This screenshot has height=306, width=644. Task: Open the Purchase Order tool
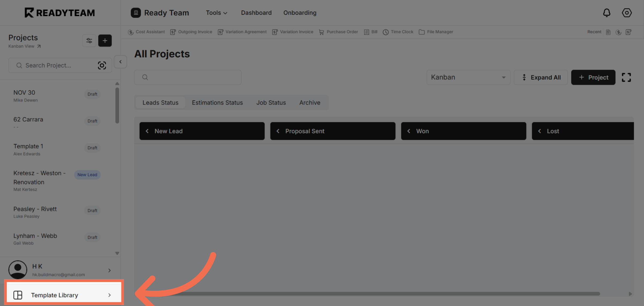338,32
